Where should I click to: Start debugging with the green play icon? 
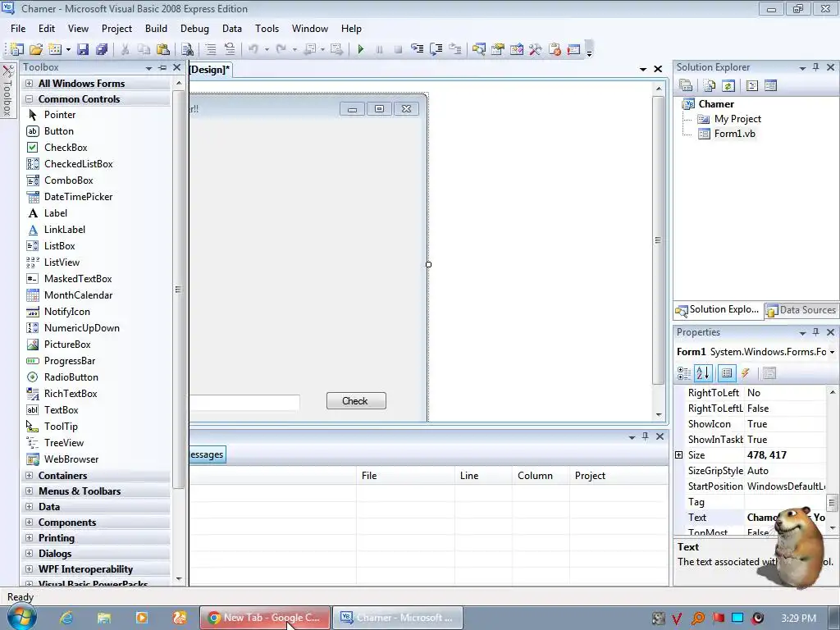pyautogui.click(x=361, y=49)
